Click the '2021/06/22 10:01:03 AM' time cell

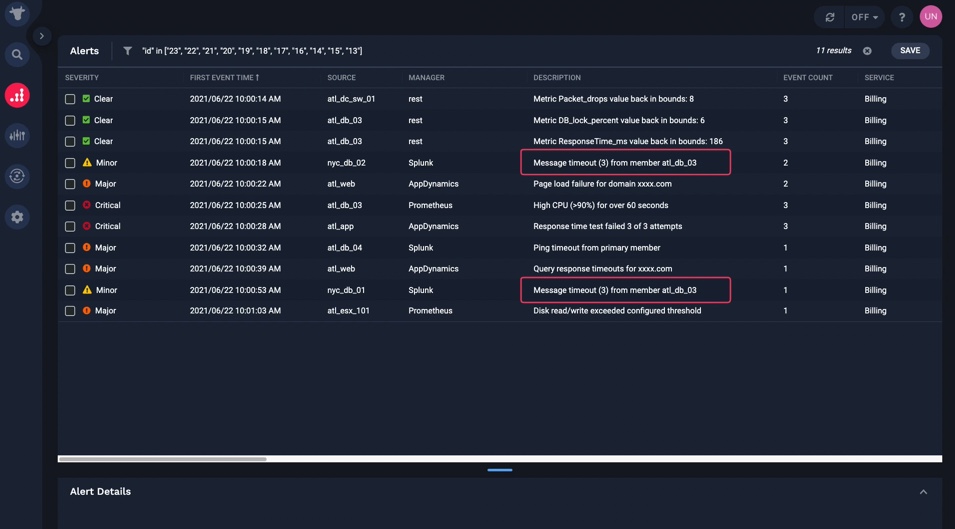pos(235,310)
